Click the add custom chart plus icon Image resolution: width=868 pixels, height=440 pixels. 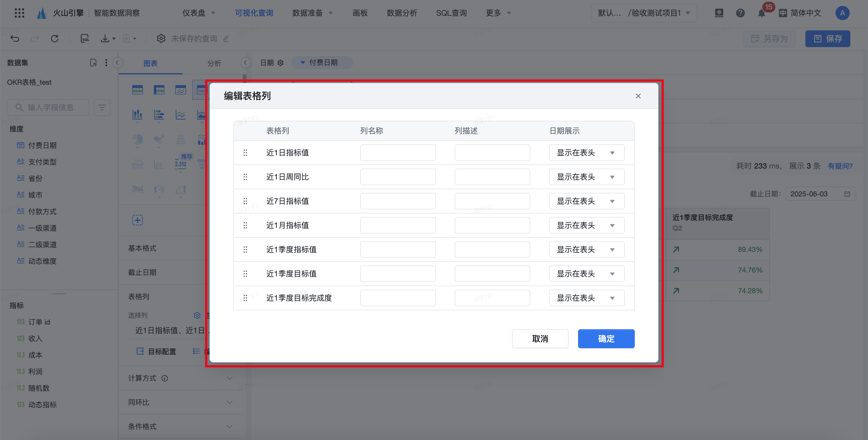[138, 220]
